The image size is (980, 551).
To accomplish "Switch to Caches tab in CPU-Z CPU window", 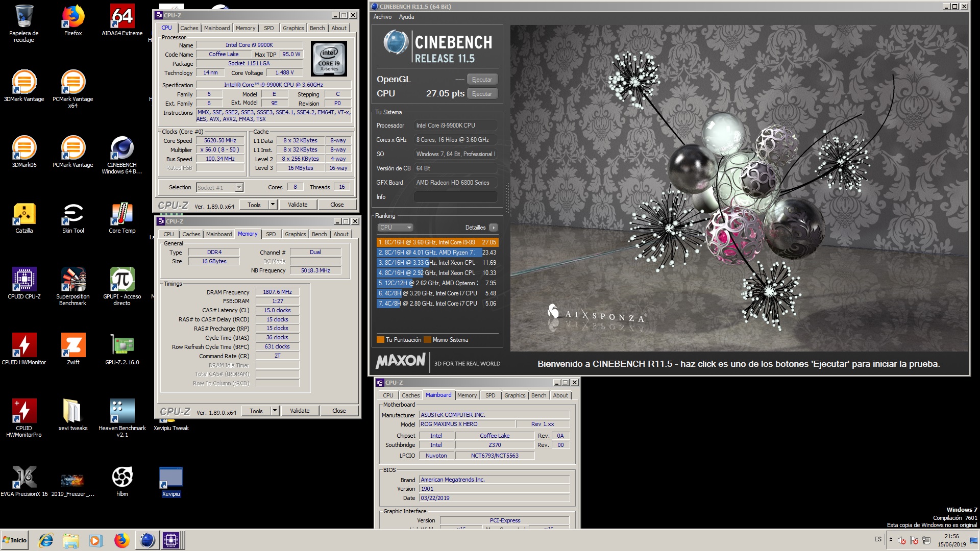I will (x=189, y=28).
